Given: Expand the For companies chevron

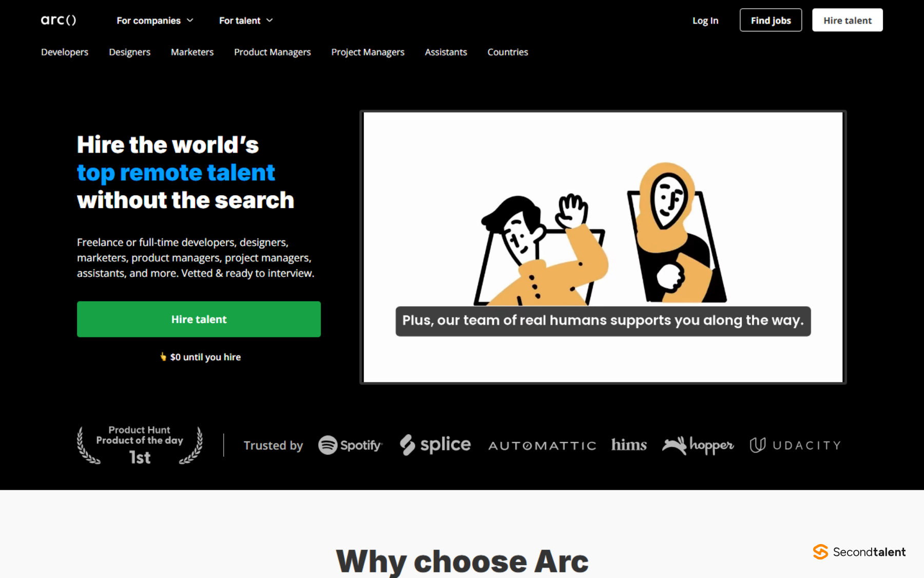Looking at the screenshot, I should 190,21.
